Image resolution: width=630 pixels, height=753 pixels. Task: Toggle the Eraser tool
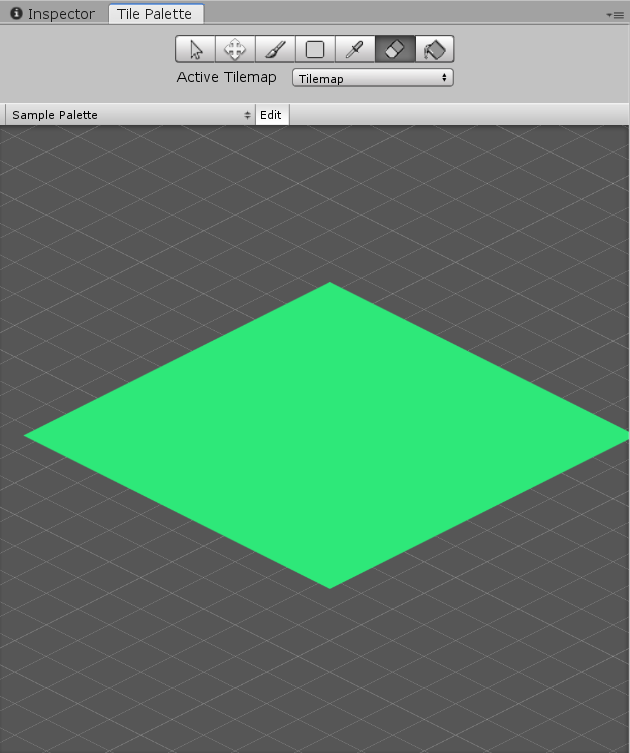coord(394,49)
